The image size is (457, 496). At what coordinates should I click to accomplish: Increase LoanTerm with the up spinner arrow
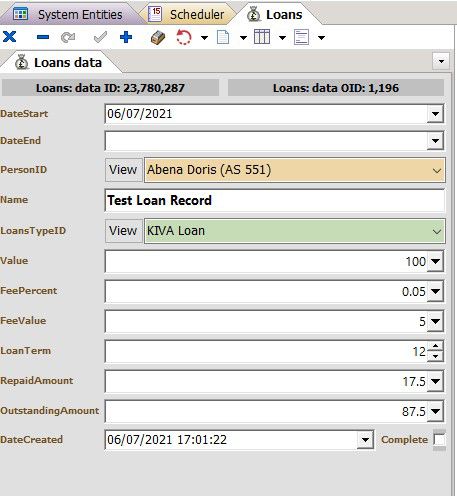pos(436,346)
